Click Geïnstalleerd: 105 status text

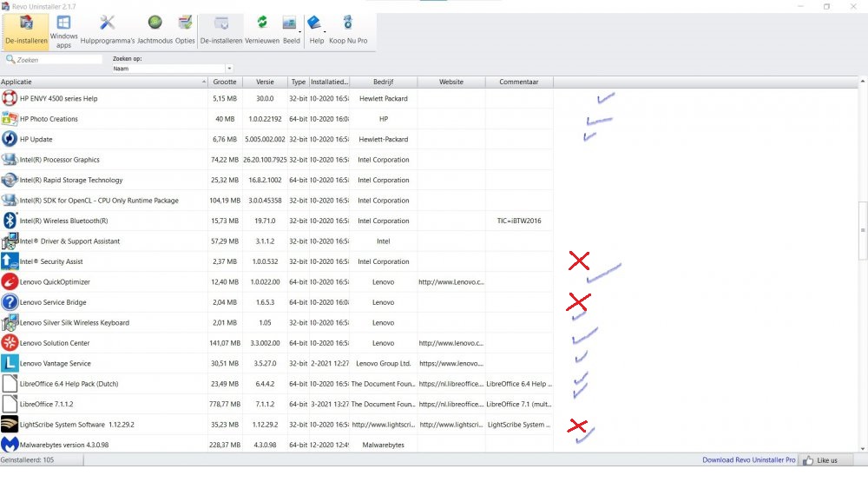(x=27, y=459)
